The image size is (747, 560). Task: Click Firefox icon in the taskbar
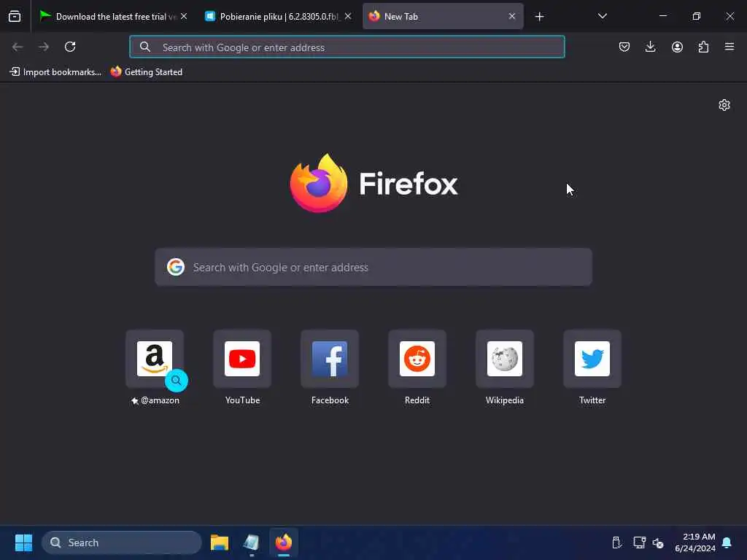click(x=284, y=542)
